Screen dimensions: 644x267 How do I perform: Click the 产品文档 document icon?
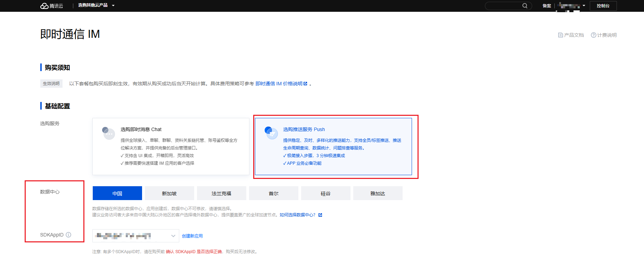pos(560,35)
